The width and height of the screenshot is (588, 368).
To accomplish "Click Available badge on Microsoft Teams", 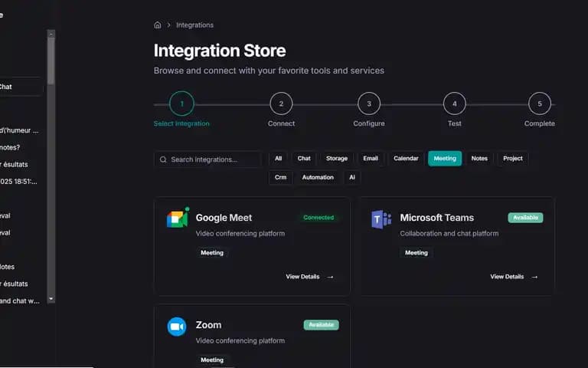I will coord(525,218).
